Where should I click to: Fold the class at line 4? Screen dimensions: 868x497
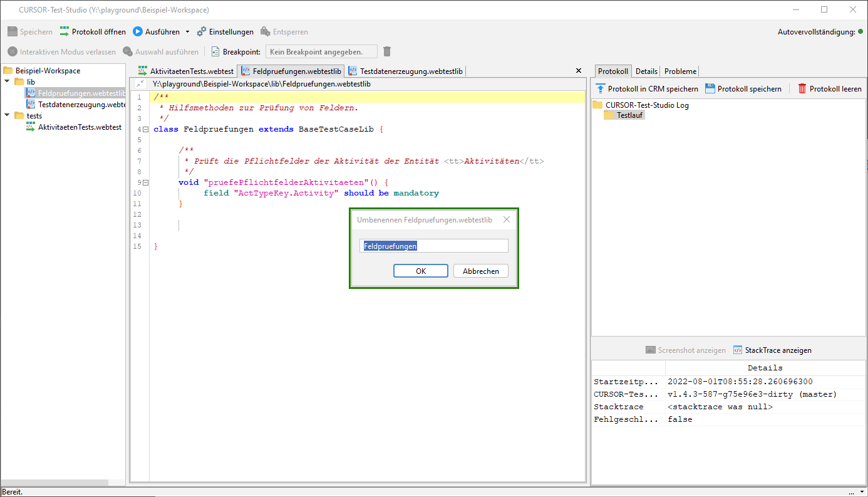[x=146, y=130]
